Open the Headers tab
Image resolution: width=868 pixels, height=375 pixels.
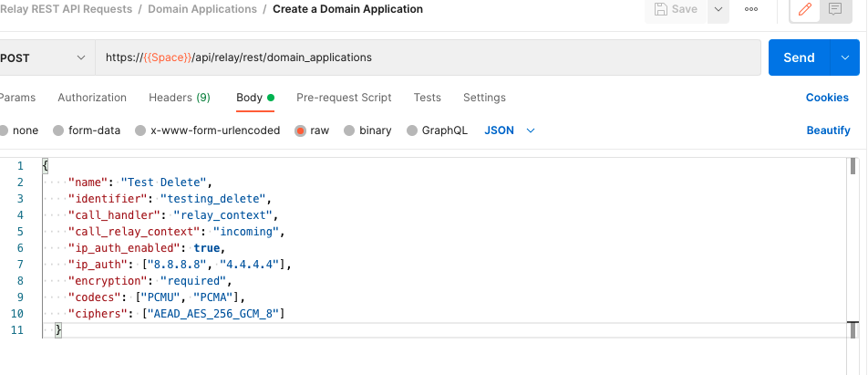click(x=180, y=98)
